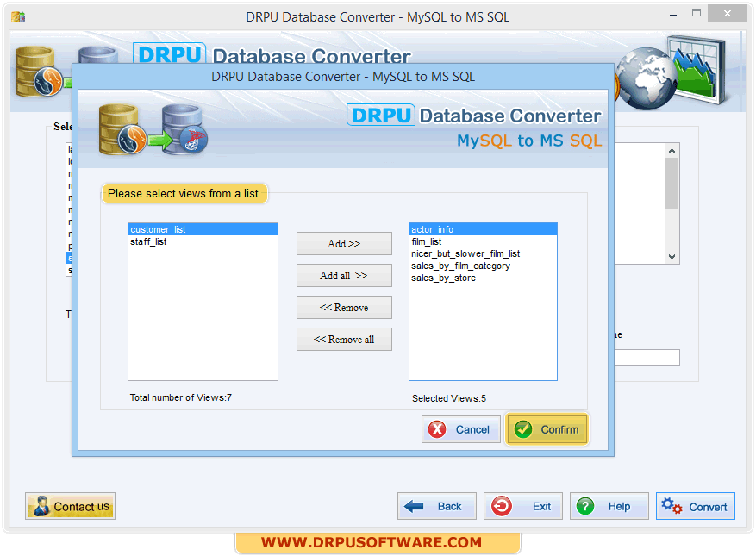
Task: Open Help in main window
Action: tap(609, 506)
